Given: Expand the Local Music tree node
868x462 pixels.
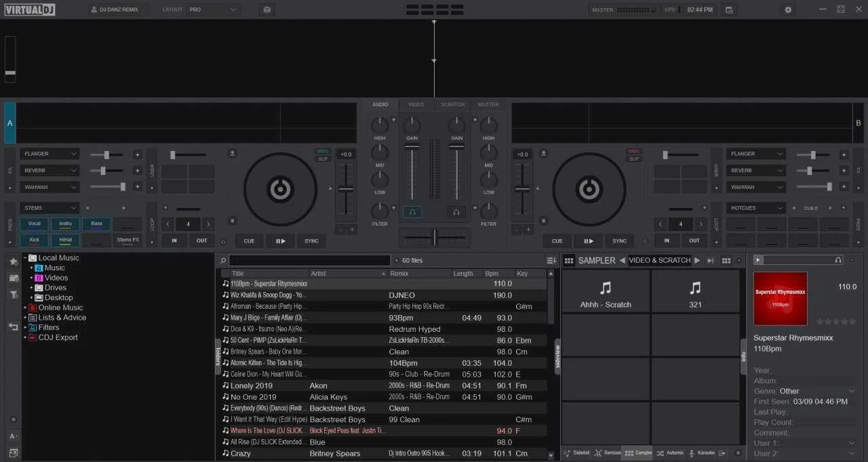Looking at the screenshot, I should (x=25, y=258).
